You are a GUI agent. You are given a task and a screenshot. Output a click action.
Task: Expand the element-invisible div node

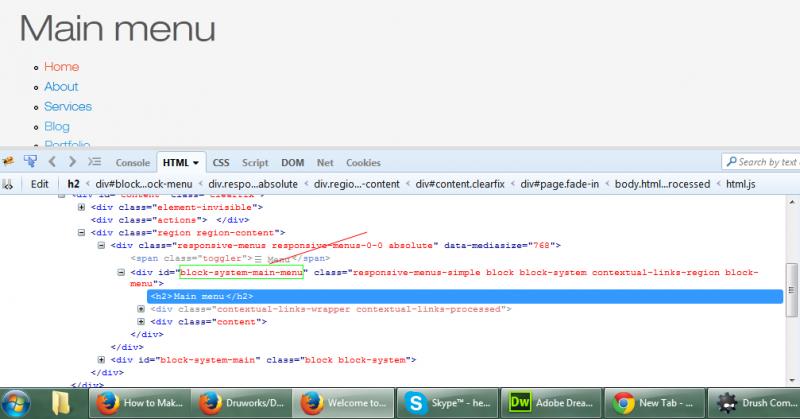[81, 207]
